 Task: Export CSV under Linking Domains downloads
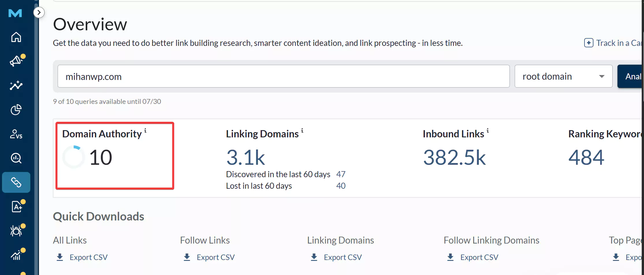[343, 257]
